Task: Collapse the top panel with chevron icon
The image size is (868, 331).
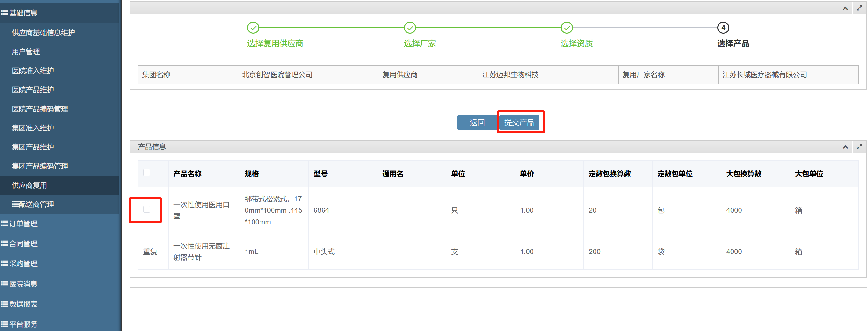Action: [845, 8]
